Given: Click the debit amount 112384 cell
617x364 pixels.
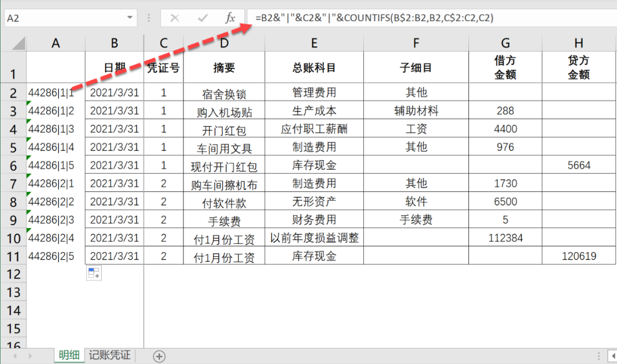Looking at the screenshot, I should pyautogui.click(x=505, y=238).
